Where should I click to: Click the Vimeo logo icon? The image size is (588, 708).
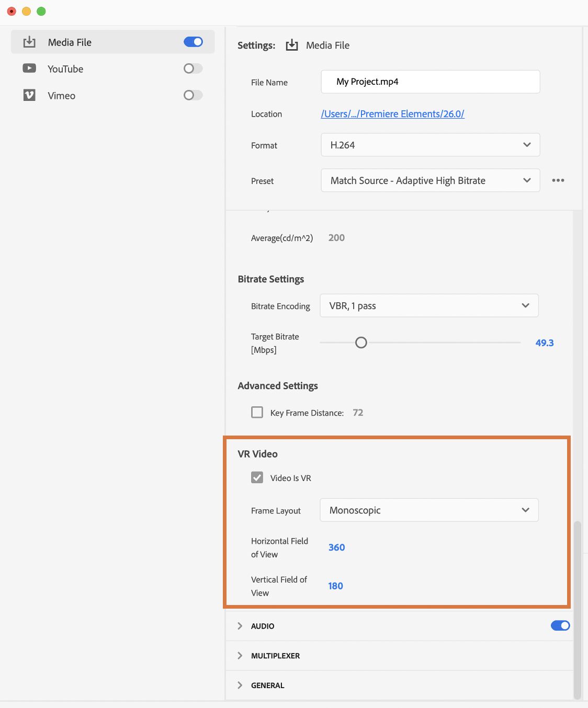pyautogui.click(x=29, y=95)
